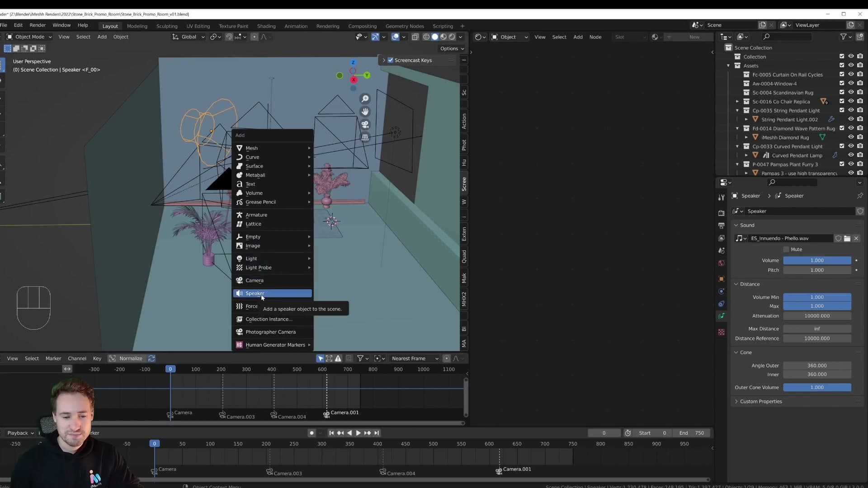
Task: Open outliner filter funnel icon
Action: tap(844, 37)
